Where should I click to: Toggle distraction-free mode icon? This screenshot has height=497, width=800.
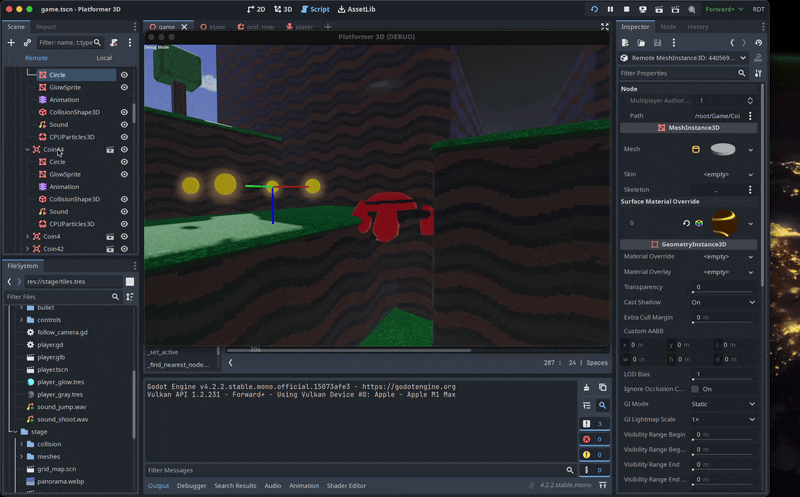click(x=604, y=27)
